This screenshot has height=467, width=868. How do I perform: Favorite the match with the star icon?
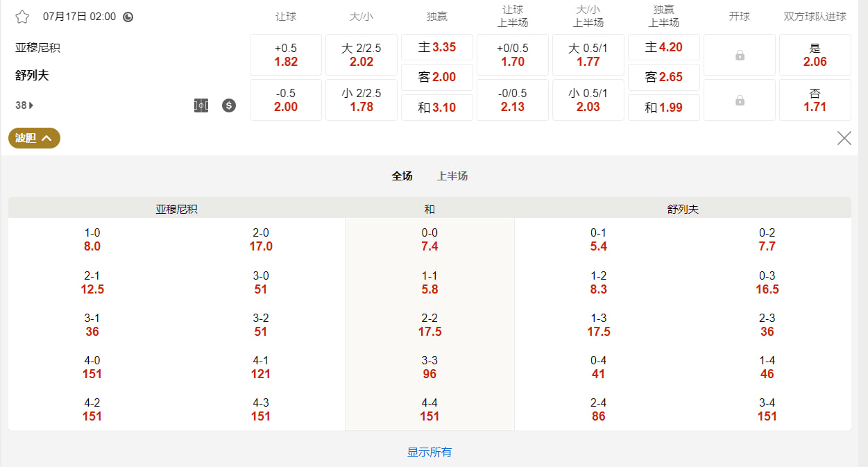tap(22, 17)
